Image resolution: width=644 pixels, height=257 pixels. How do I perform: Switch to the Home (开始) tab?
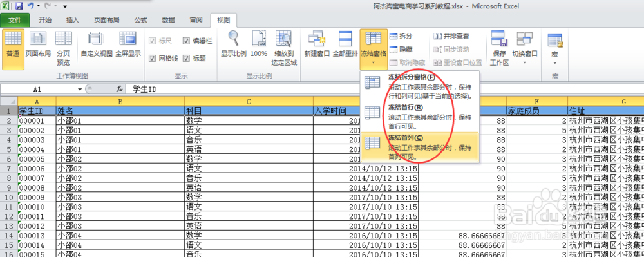point(45,20)
